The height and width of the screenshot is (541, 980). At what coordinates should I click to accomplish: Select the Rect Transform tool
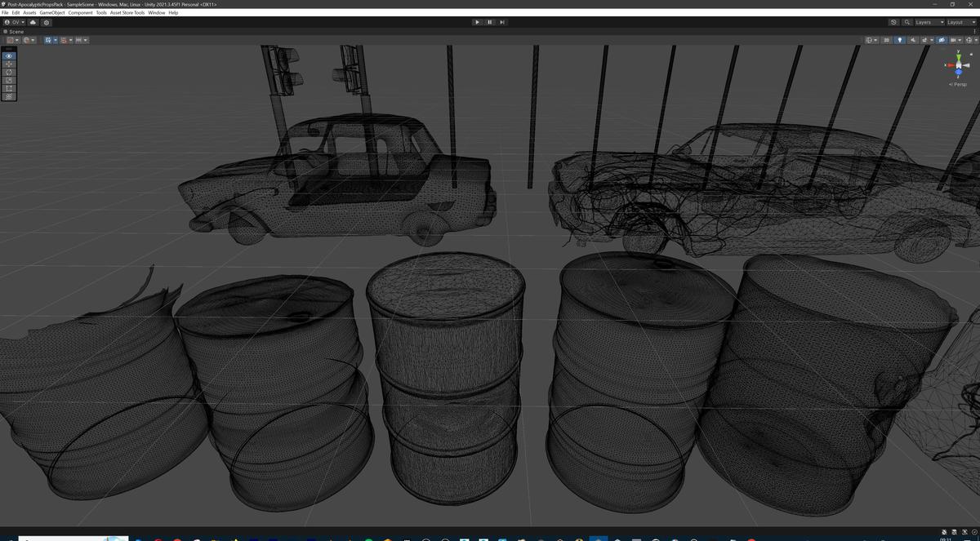(8, 88)
